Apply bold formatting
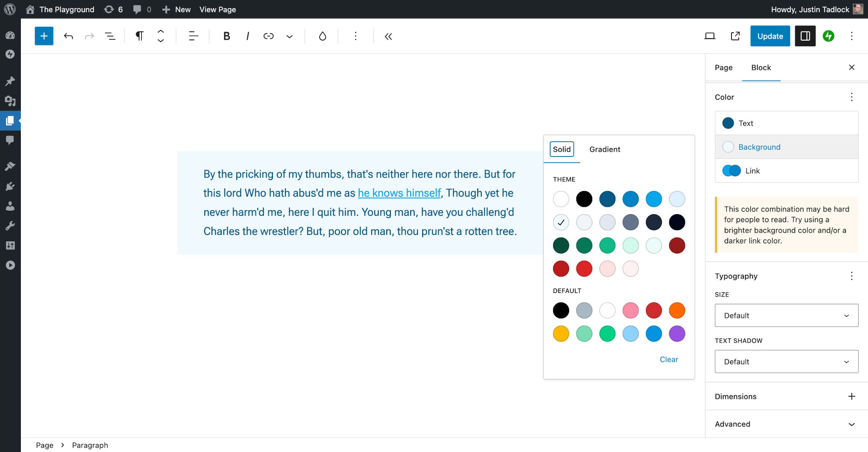 coord(226,36)
